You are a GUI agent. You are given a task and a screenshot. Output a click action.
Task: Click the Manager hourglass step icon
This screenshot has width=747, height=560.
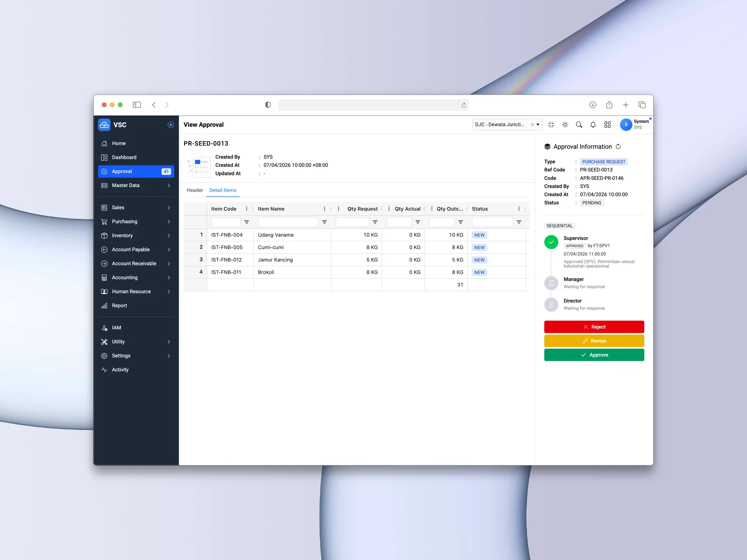pos(551,283)
